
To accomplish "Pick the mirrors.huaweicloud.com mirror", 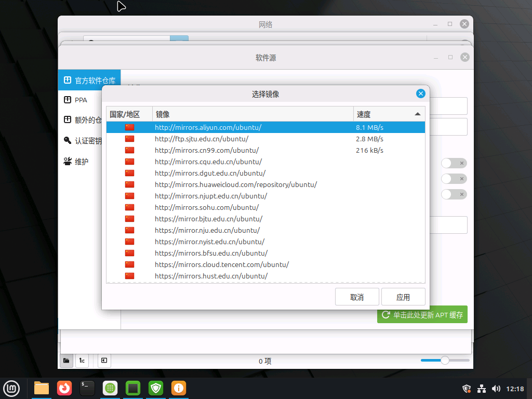I will tap(265, 184).
